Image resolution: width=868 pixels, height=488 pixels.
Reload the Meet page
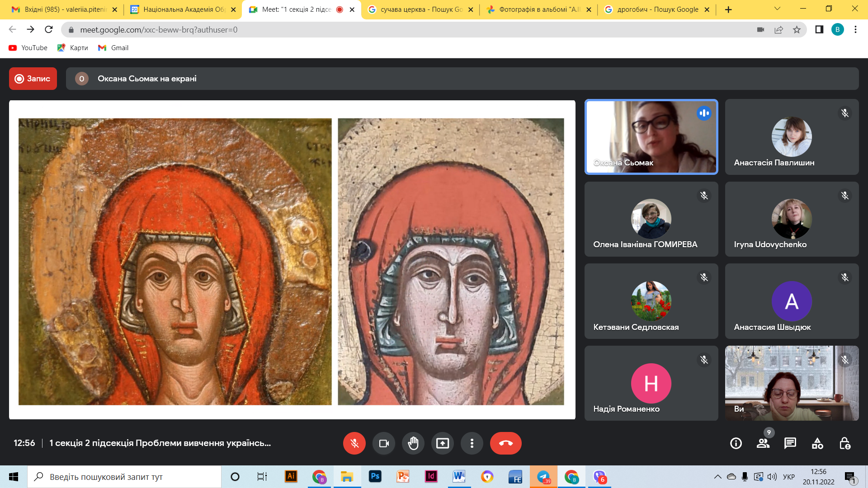(x=49, y=29)
